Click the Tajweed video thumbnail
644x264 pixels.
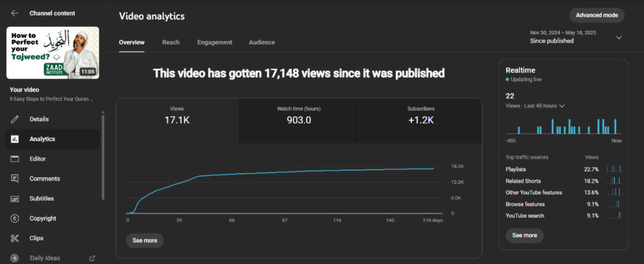coord(53,53)
